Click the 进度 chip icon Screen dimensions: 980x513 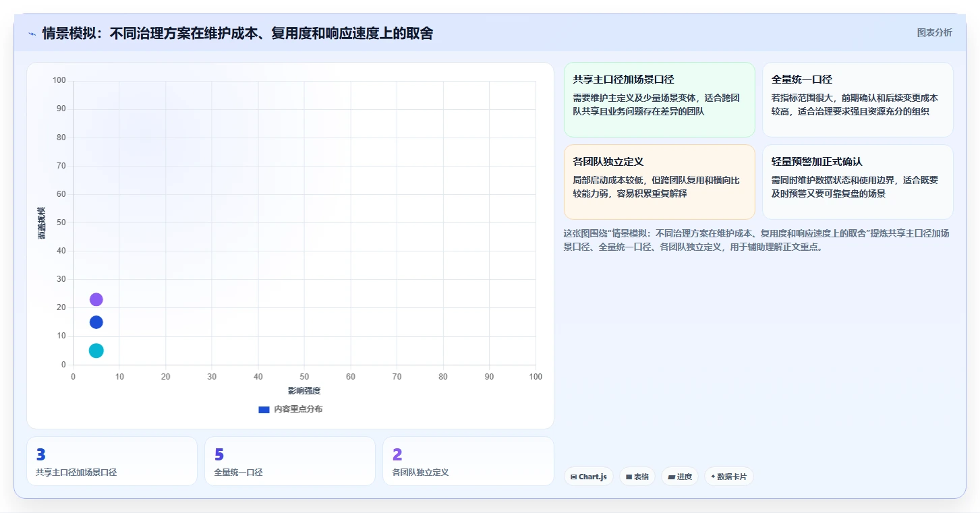[x=671, y=477]
